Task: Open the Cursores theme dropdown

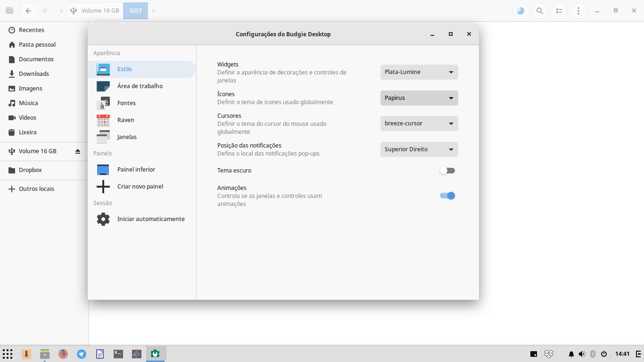Action: point(419,123)
